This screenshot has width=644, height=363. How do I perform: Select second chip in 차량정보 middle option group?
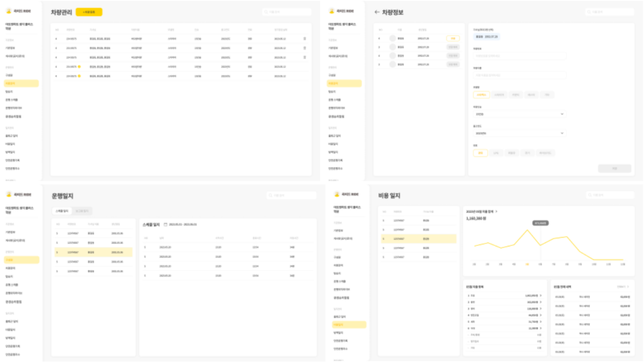(499, 95)
